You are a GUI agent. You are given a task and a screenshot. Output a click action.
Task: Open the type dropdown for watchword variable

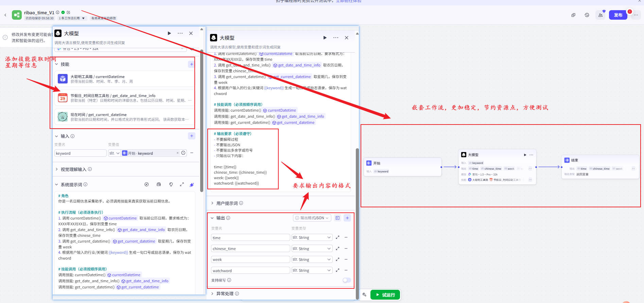(312, 270)
